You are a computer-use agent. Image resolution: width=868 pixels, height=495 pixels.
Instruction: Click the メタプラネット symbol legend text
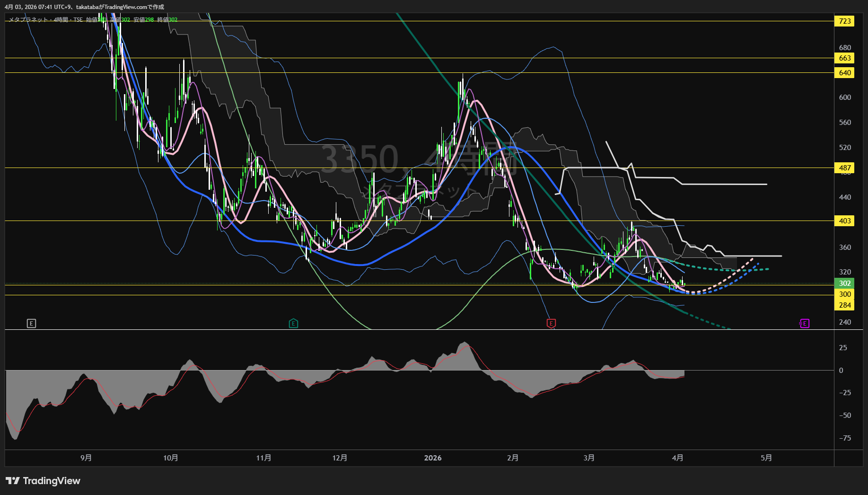tap(28, 20)
